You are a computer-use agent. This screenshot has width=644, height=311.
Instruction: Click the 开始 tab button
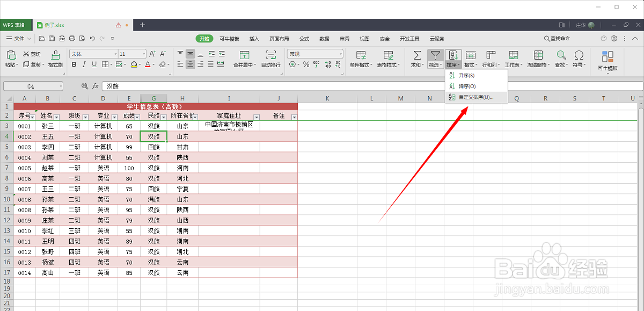point(204,39)
